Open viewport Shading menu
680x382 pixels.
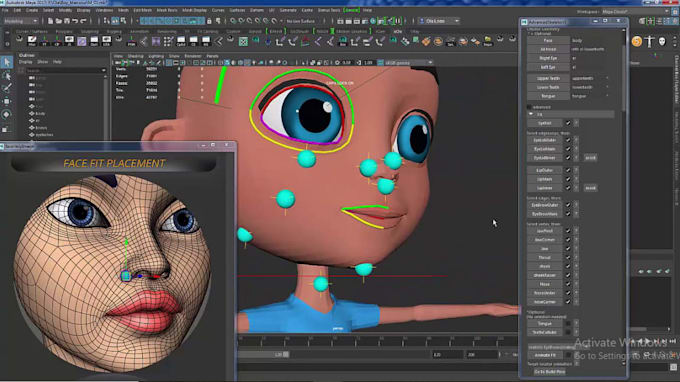tap(135, 56)
